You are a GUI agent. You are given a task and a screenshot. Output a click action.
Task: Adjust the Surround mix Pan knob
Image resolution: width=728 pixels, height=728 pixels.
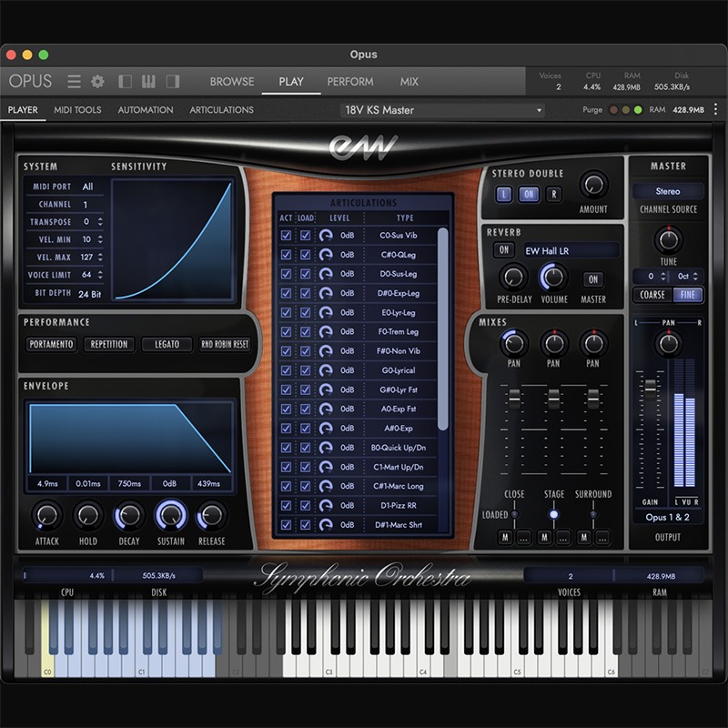point(594,344)
